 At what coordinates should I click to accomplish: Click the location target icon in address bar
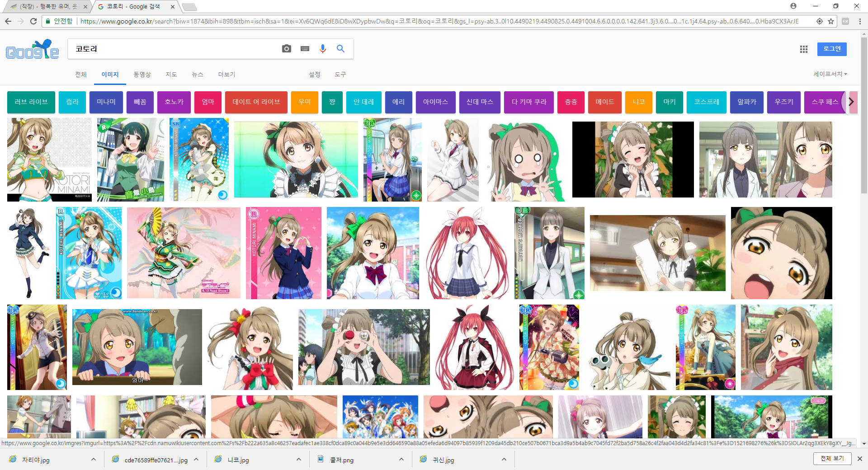click(x=820, y=21)
